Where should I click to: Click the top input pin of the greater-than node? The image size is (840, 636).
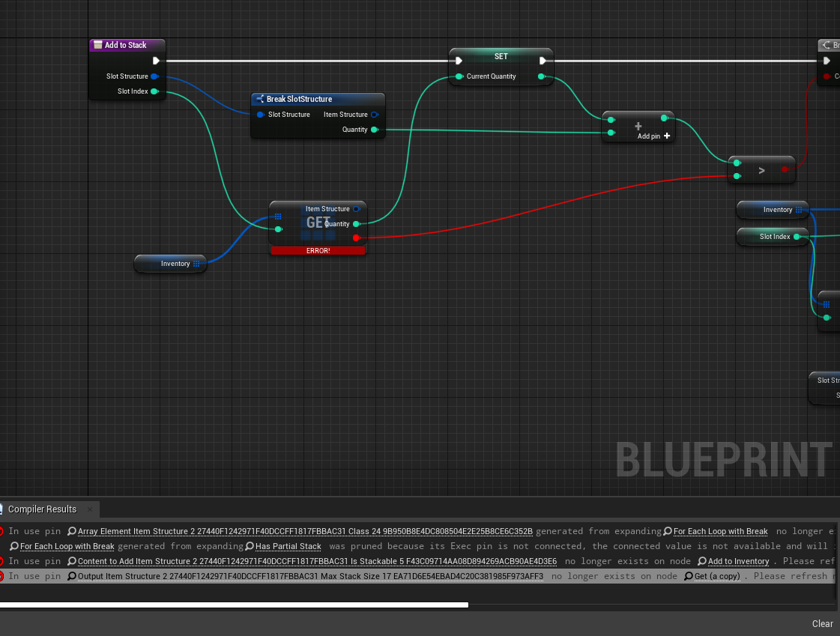(x=737, y=163)
